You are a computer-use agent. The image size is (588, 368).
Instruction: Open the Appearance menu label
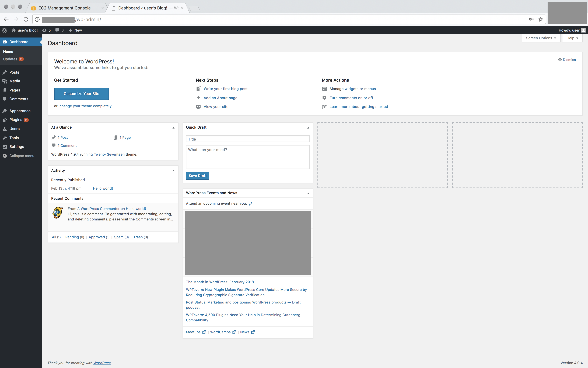pos(20,111)
